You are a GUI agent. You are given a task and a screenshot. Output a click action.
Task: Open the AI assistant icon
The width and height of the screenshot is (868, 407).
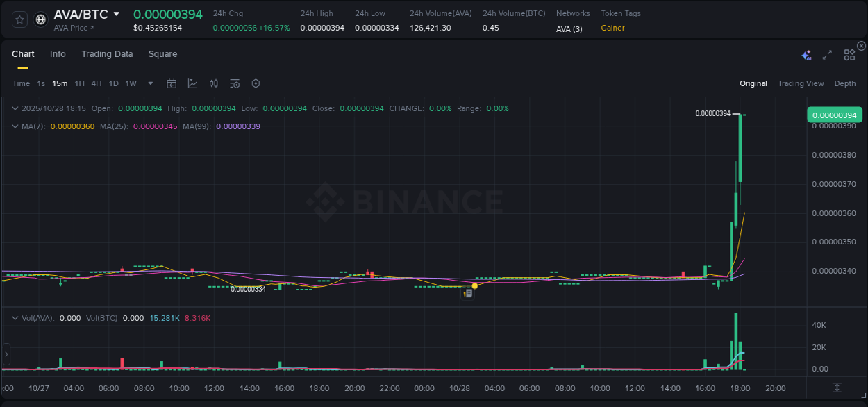pos(806,53)
